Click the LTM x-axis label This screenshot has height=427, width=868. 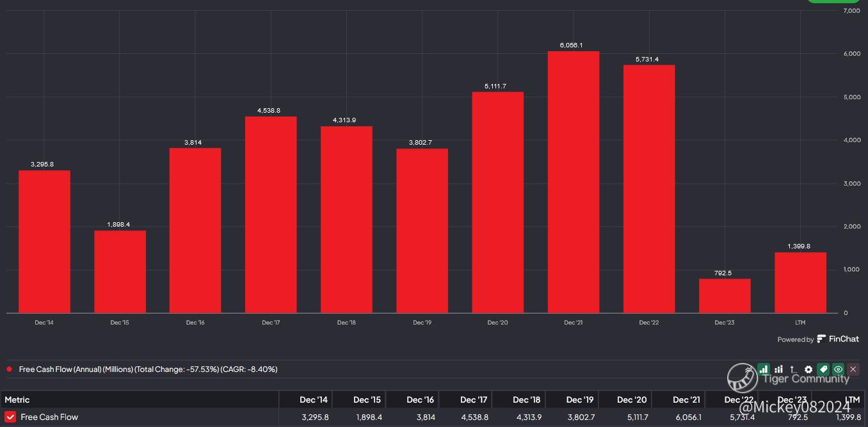[800, 323]
